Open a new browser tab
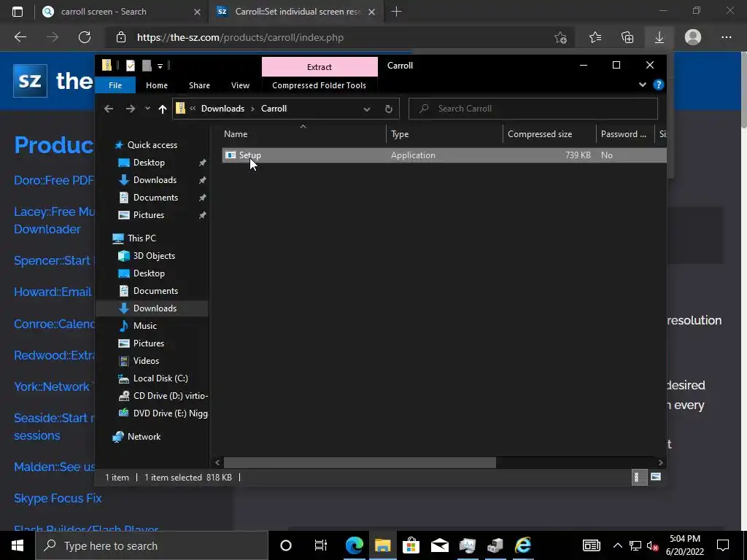This screenshot has height=560, width=747. pos(396,12)
